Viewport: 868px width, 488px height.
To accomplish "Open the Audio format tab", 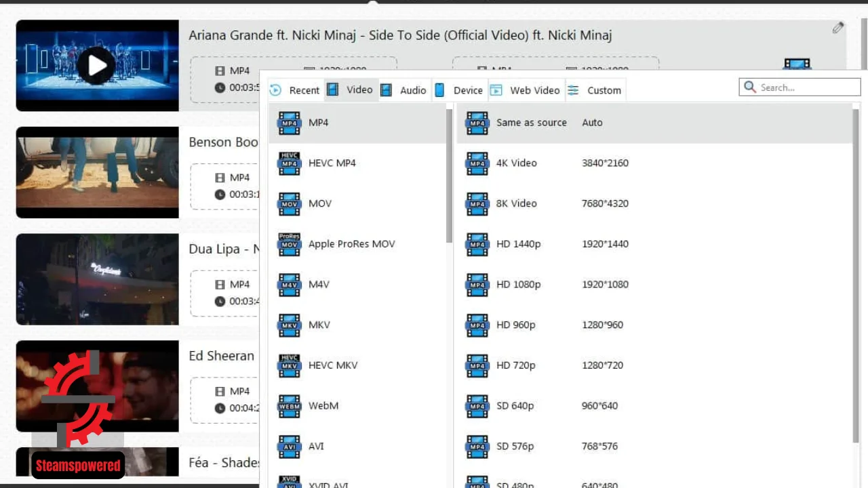I will [403, 90].
